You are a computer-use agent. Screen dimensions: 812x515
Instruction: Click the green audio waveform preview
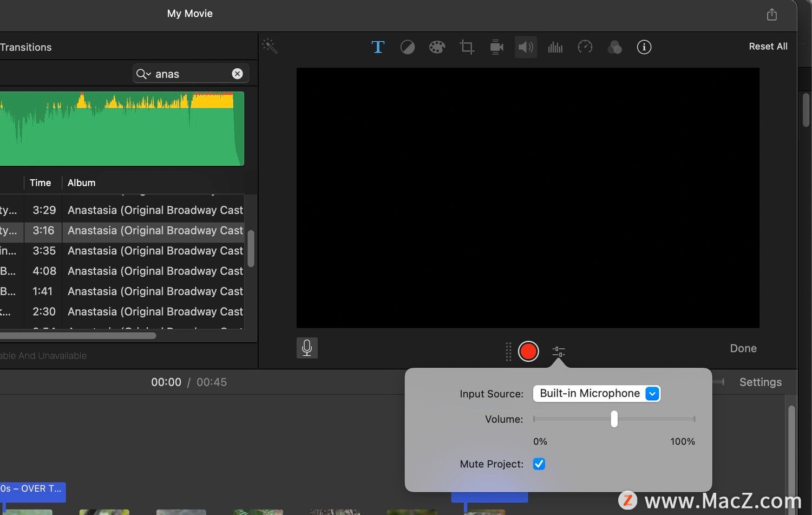[122, 128]
